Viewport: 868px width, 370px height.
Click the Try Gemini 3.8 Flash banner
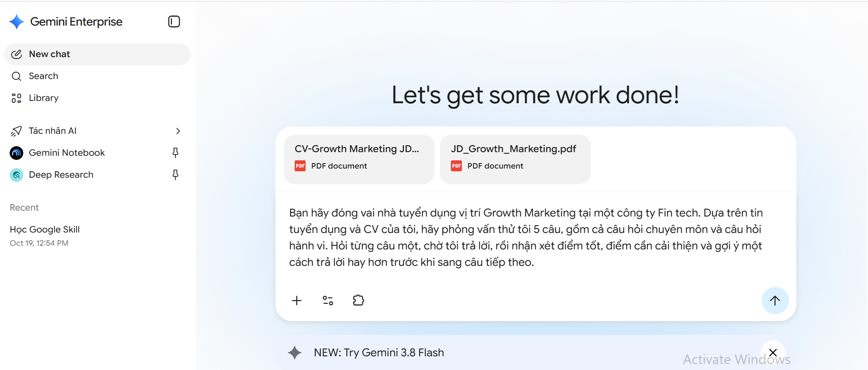click(x=379, y=353)
